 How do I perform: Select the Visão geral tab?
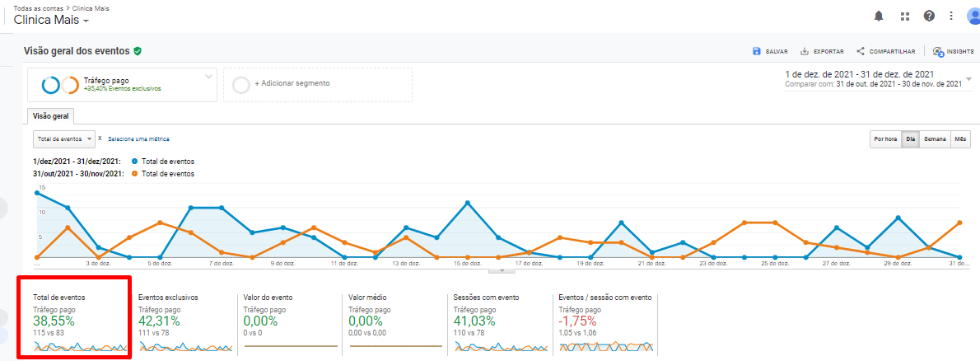(49, 116)
